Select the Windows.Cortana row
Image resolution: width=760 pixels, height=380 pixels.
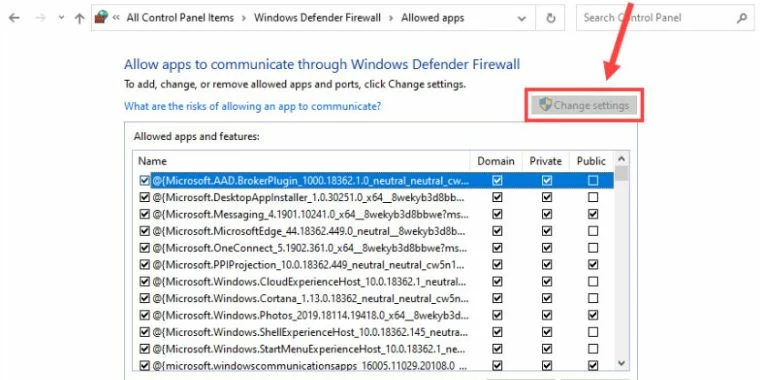pyautogui.click(x=374, y=299)
